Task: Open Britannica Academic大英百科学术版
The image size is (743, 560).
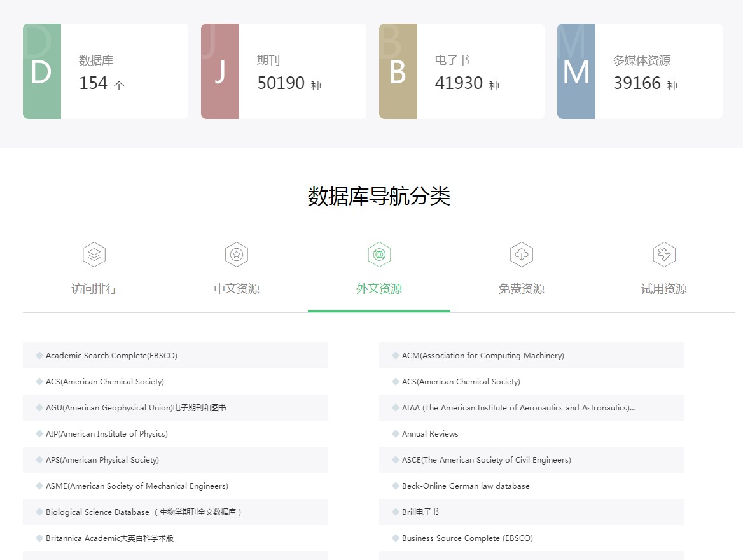Action: (109, 538)
